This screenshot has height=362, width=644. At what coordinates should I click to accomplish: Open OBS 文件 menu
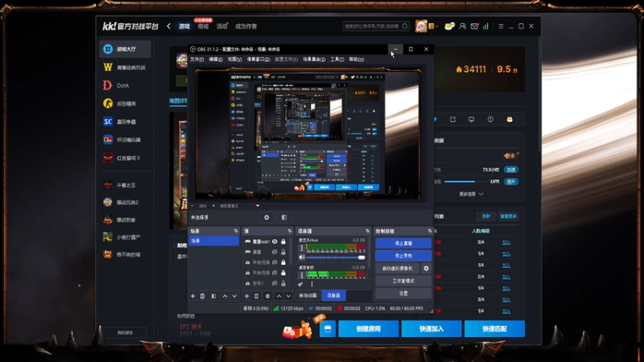point(196,60)
